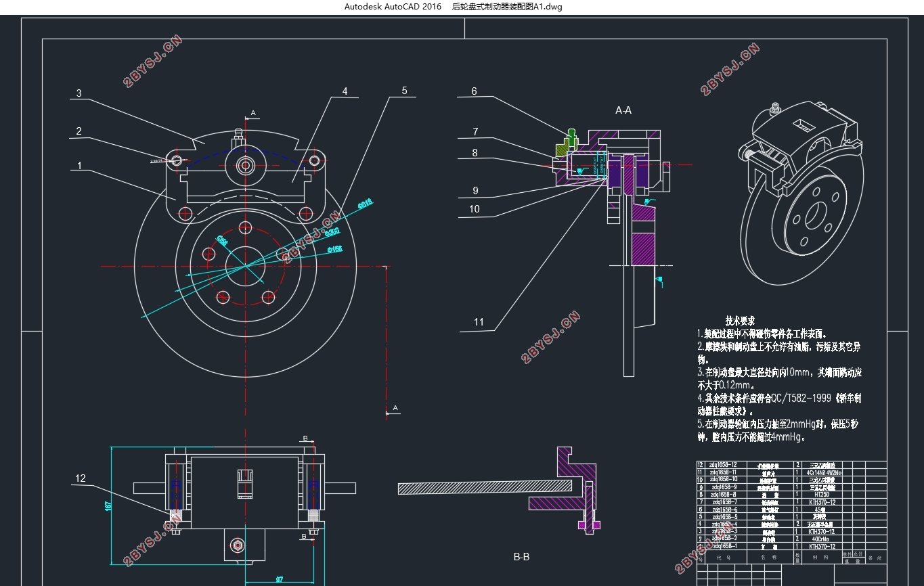
Task: Select the A-A section view label
Action: (x=623, y=110)
